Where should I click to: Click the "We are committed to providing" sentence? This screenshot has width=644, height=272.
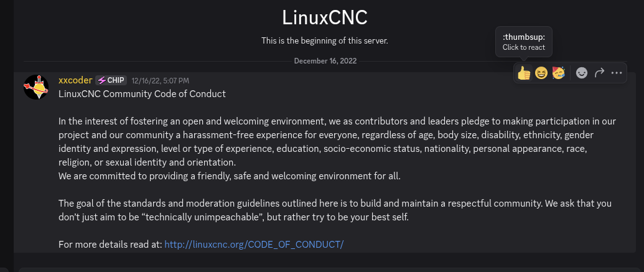[230, 176]
